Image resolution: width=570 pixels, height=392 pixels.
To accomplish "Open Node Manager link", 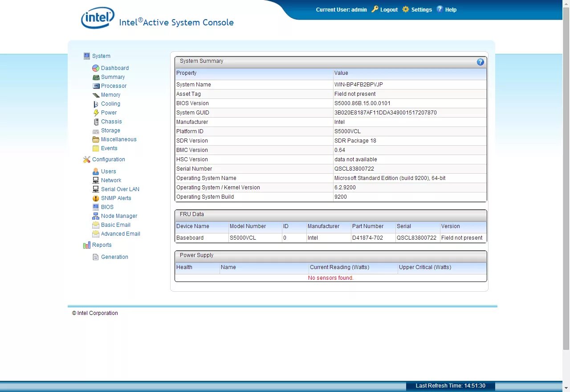I will coord(119,216).
